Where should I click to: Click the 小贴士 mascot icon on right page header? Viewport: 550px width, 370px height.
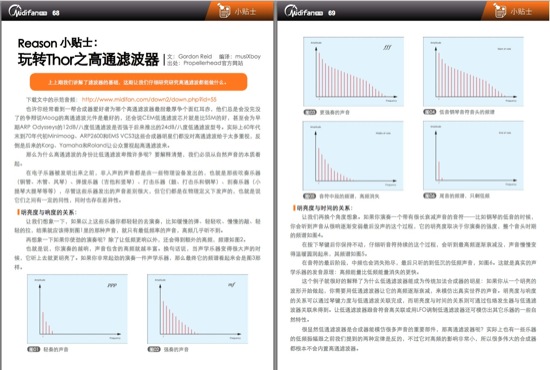(x=499, y=10)
